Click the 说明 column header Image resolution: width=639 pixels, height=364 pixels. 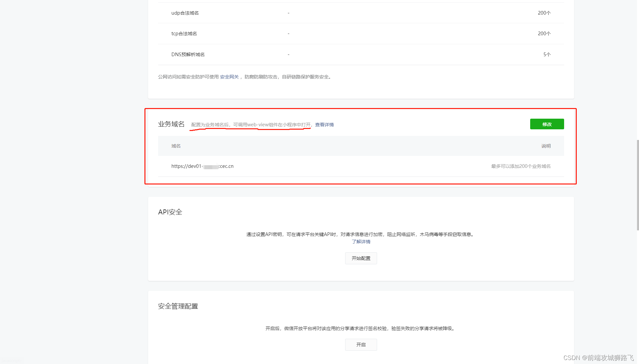pos(546,146)
